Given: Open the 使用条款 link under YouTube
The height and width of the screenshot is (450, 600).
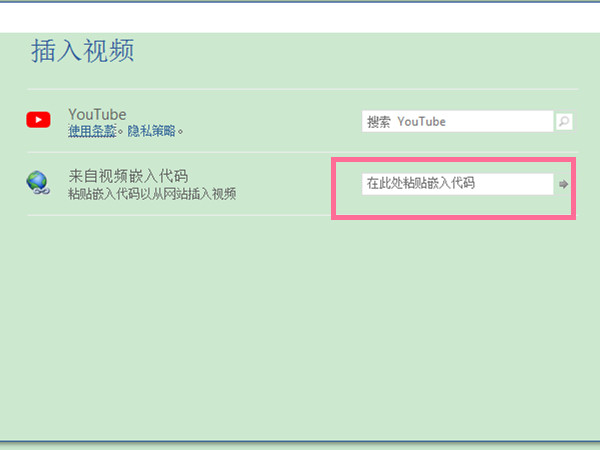Looking at the screenshot, I should 92,131.
